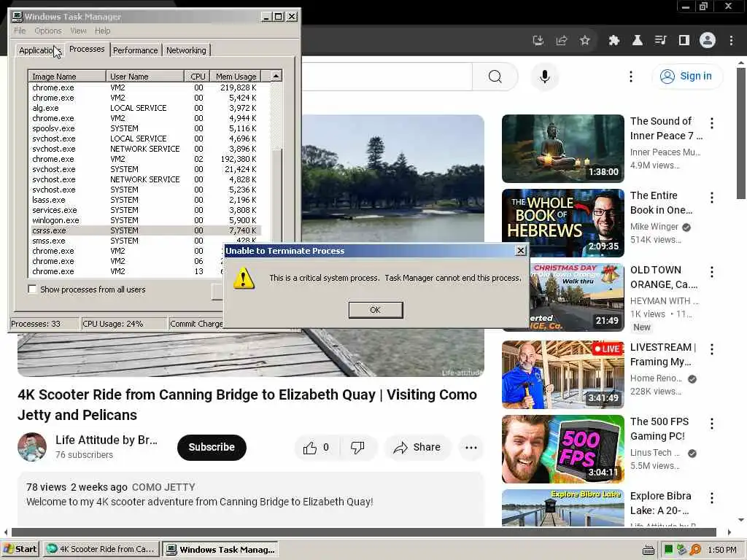This screenshot has height=560, width=747.
Task: Close the Unable to Terminate Process dialog
Action: click(x=521, y=251)
